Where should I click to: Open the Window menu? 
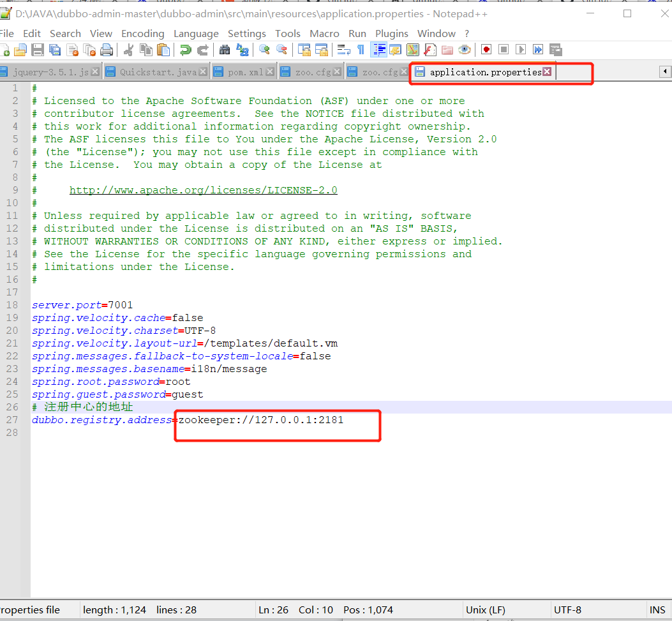(x=437, y=33)
